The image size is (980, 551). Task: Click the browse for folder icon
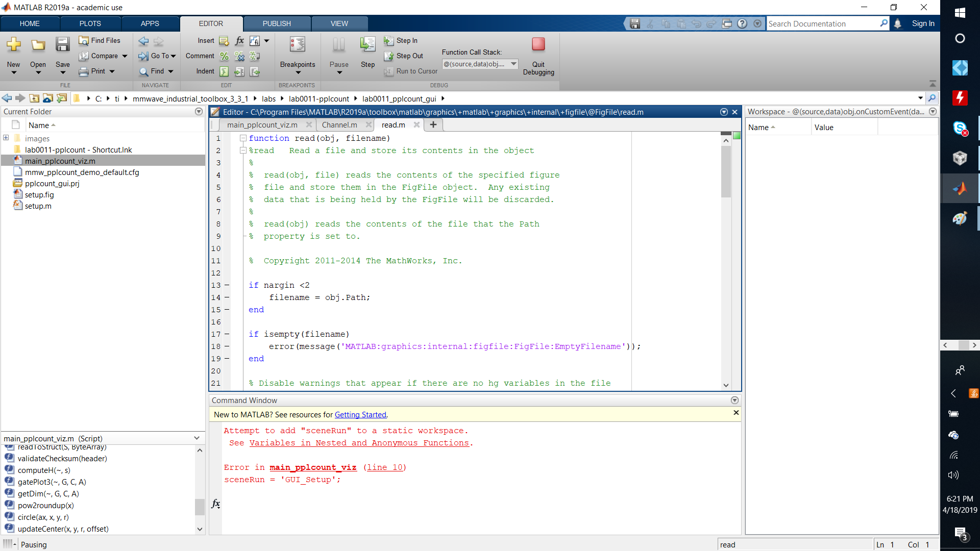tap(48, 98)
